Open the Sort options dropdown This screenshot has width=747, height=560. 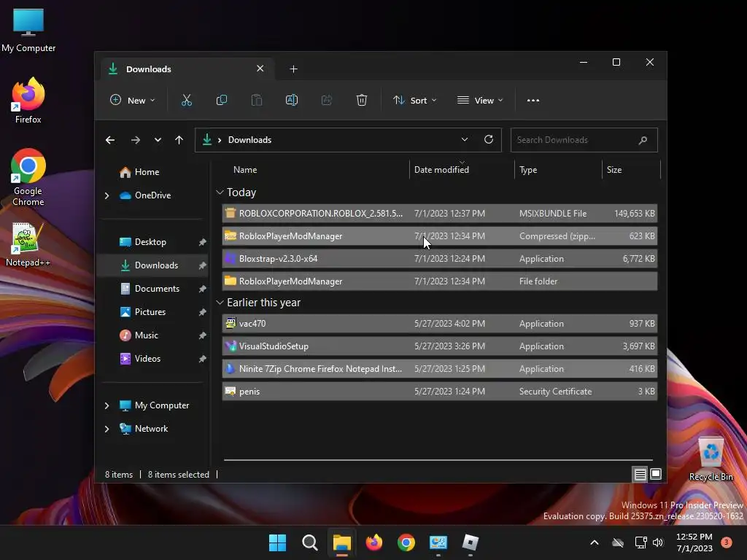414,101
